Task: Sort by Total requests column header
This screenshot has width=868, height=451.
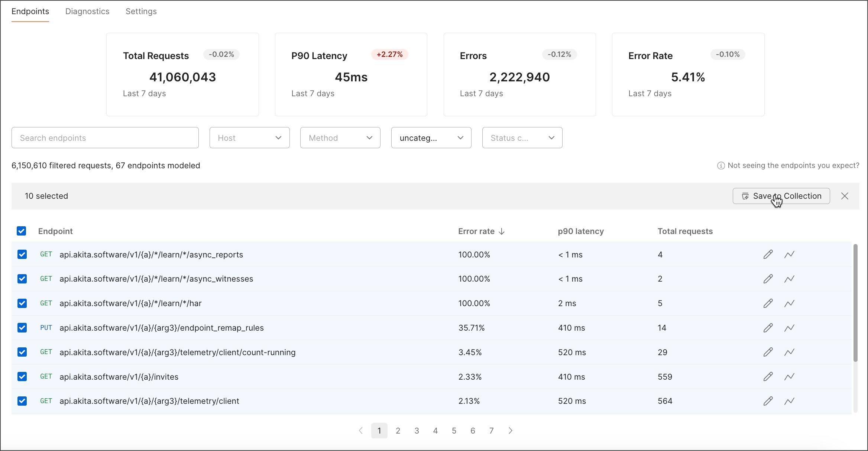Action: coord(685,231)
